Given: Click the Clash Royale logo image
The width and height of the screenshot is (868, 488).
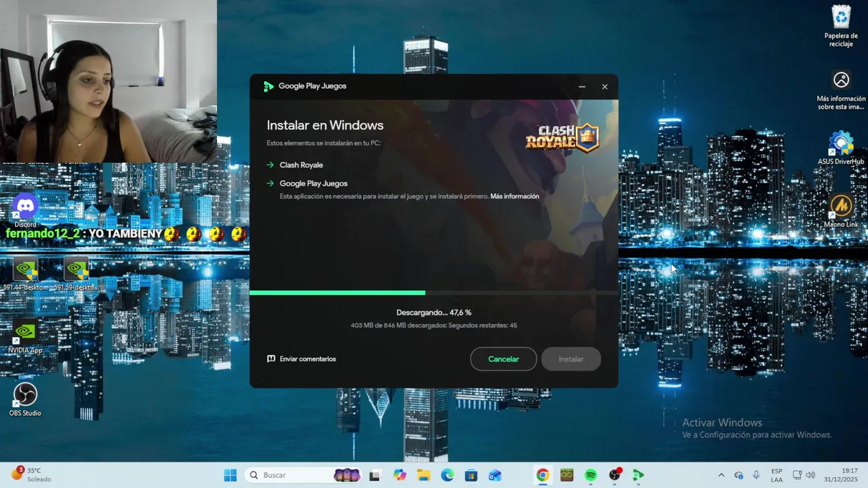Looking at the screenshot, I should tap(563, 137).
